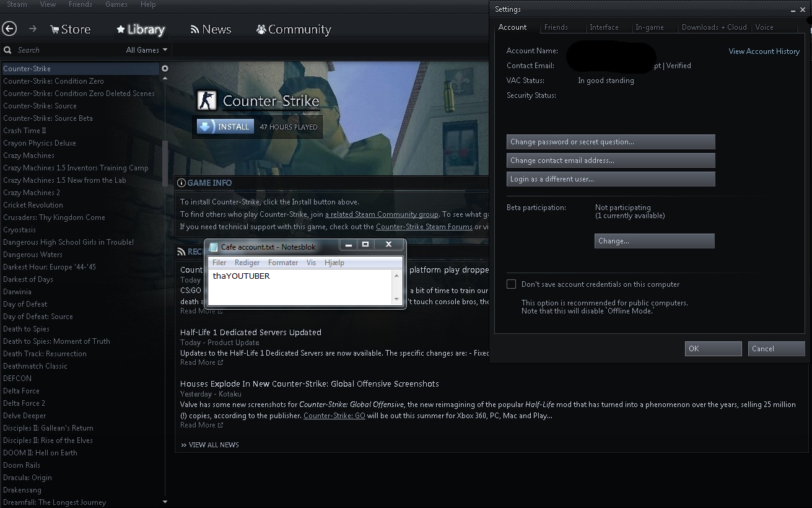Open the Friends menu
Image resolution: width=812 pixels, height=508 pixels.
(x=81, y=4)
